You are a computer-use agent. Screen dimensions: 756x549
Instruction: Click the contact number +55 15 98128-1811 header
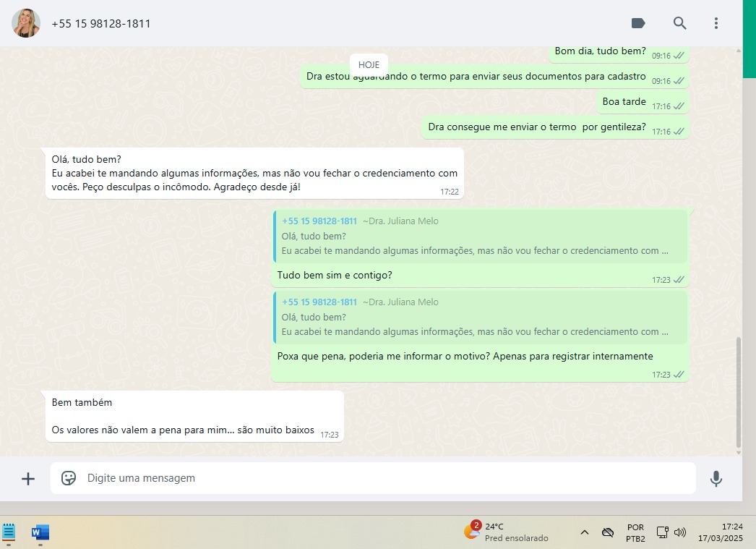click(x=101, y=23)
